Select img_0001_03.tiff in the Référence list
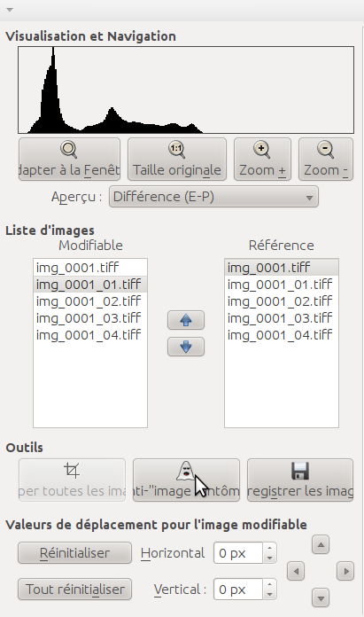364x617 pixels. 282,318
